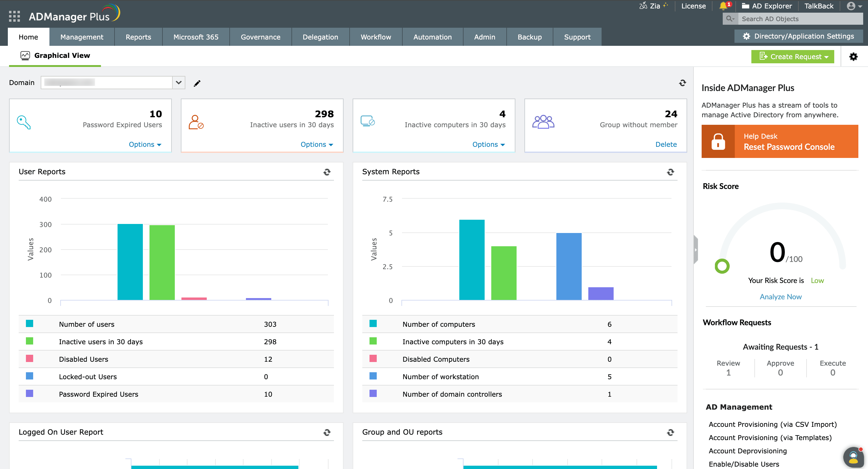Image resolution: width=868 pixels, height=469 pixels.
Task: Expand the Domain selection combo box
Action: pyautogui.click(x=113, y=83)
